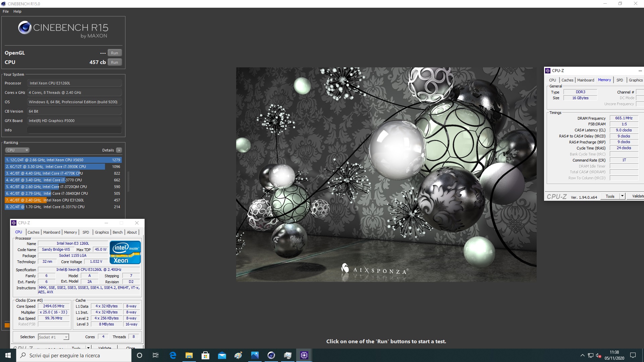Screen dimensions: 644x362
Task: Run the CPU benchmark
Action: point(115,62)
